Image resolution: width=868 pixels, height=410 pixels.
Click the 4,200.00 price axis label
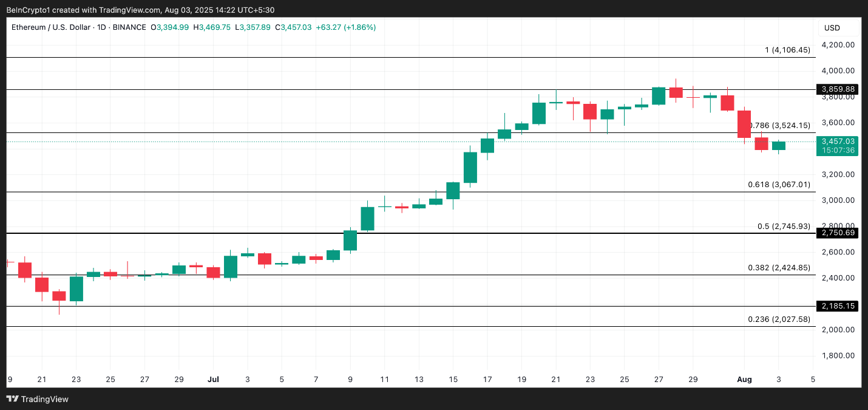(x=838, y=45)
